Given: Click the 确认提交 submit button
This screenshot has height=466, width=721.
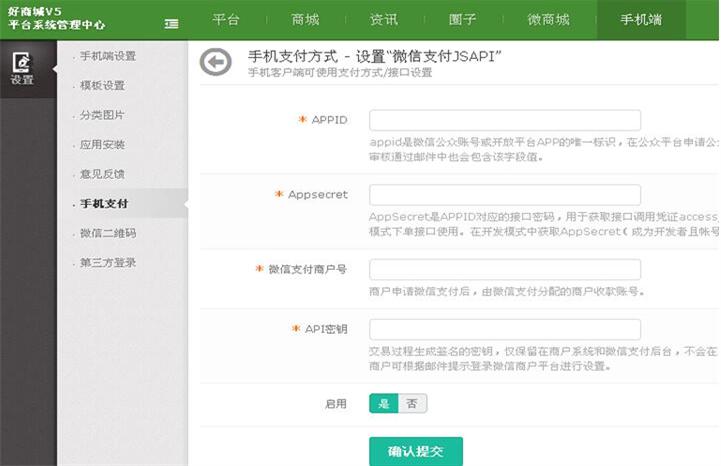Looking at the screenshot, I should pyautogui.click(x=415, y=451).
